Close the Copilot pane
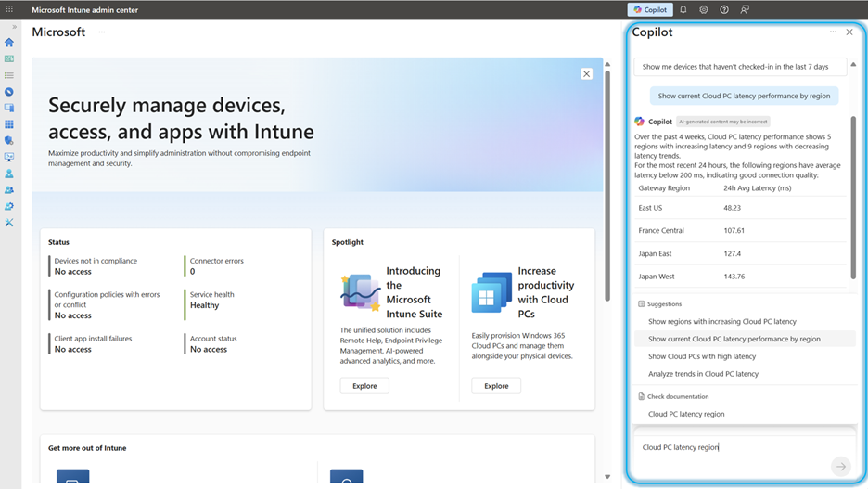Screen dimensions: 868x489 tap(849, 32)
